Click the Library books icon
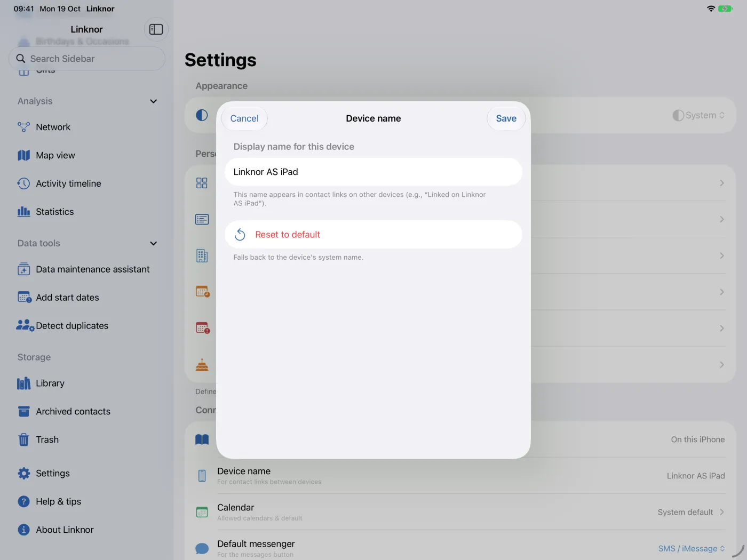The height and width of the screenshot is (560, 747). tap(23, 383)
